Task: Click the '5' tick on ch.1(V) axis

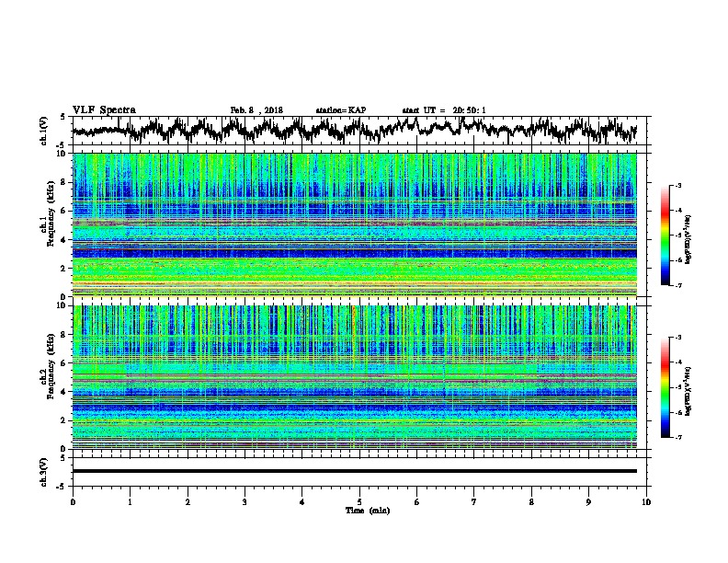Action: click(x=63, y=118)
